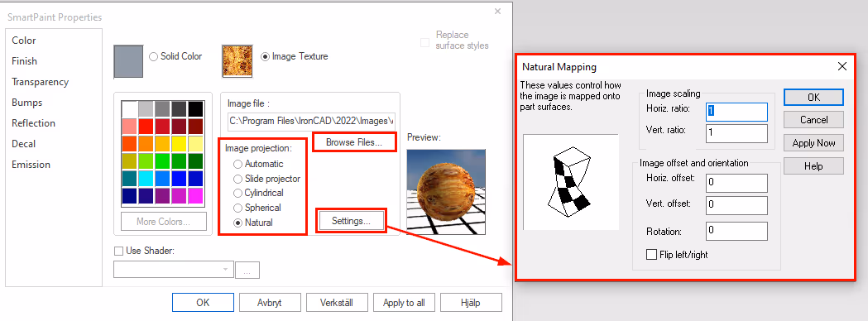Image resolution: width=868 pixels, height=321 pixels.
Task: Select Natural image projection
Action: point(238,223)
